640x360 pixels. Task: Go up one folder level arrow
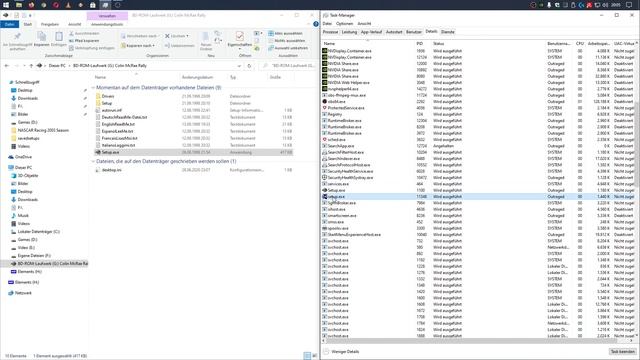[x=31, y=66]
